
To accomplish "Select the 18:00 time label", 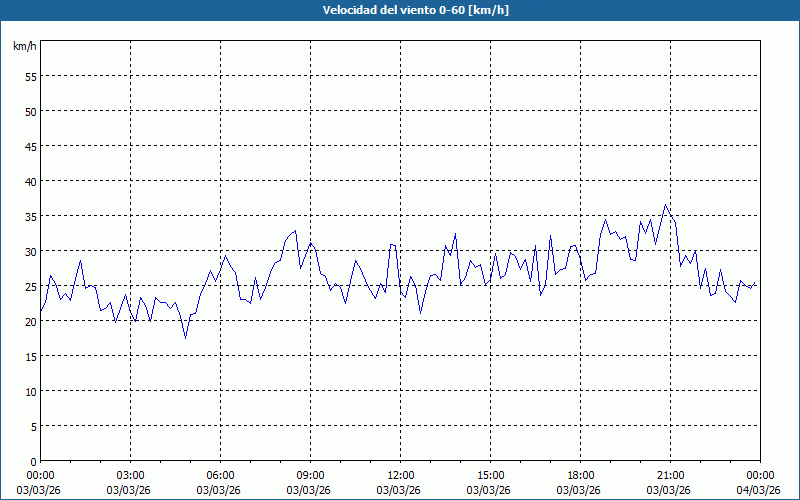I will (581, 475).
